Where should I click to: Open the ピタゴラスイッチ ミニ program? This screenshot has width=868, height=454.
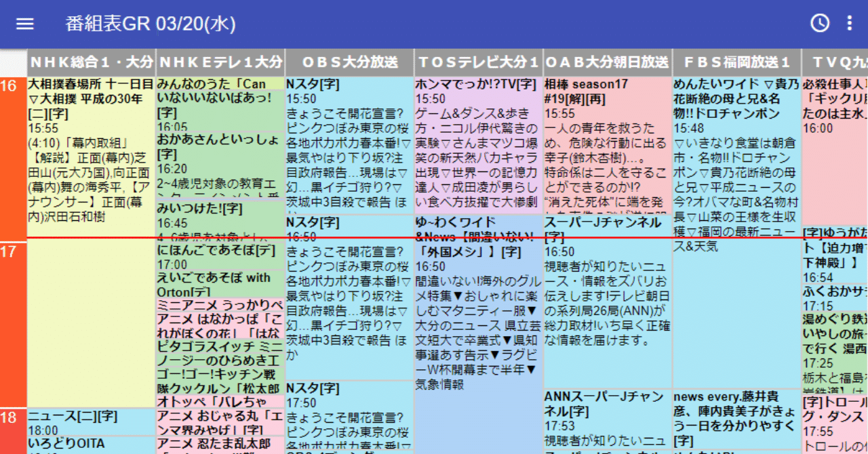coord(220,352)
